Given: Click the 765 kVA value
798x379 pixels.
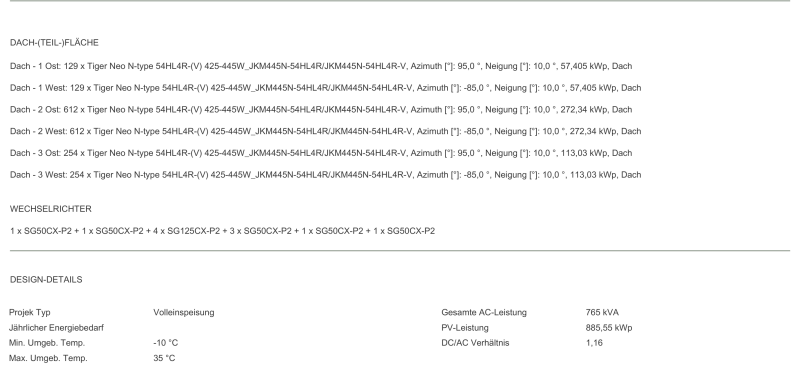Looking at the screenshot, I should tap(602, 312).
